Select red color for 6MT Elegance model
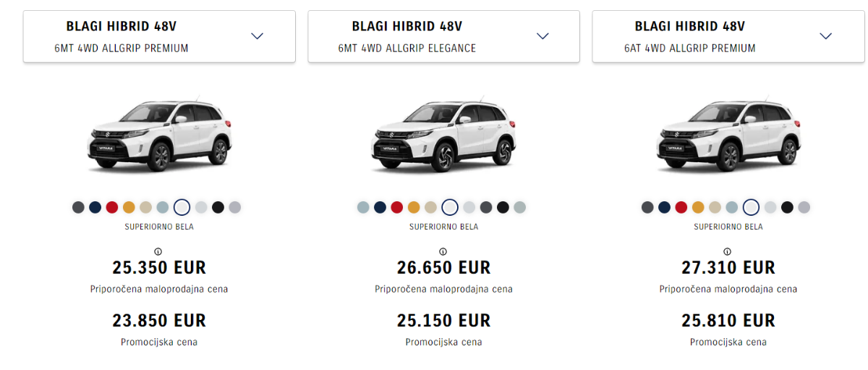Screen dimensions: 868x370 [397, 208]
